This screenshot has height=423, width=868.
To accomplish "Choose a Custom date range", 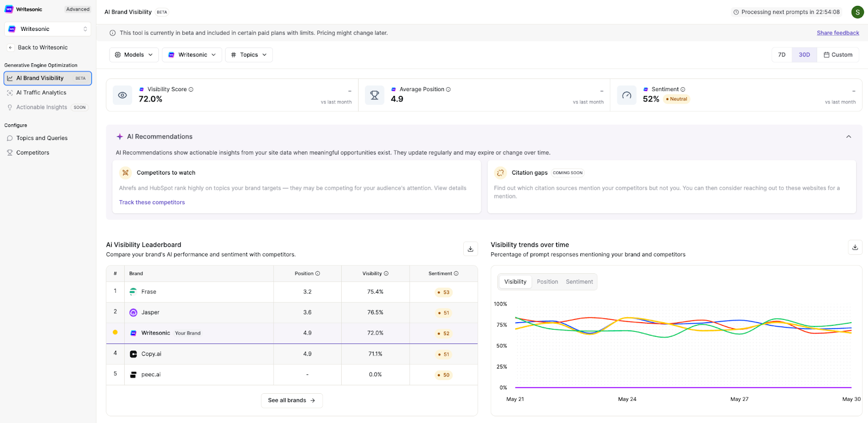I will coord(838,55).
